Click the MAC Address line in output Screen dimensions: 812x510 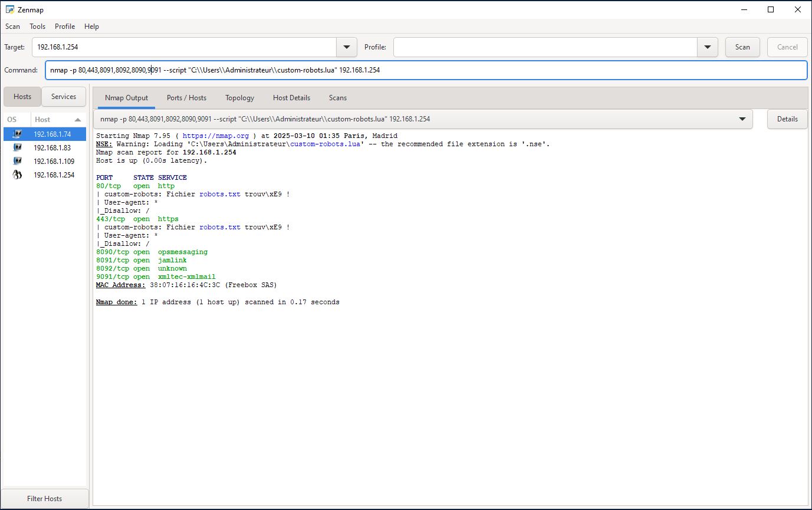pos(186,285)
